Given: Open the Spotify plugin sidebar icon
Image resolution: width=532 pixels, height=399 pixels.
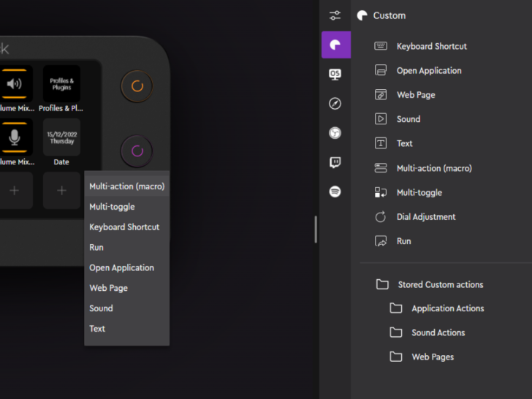Looking at the screenshot, I should click(x=335, y=191).
